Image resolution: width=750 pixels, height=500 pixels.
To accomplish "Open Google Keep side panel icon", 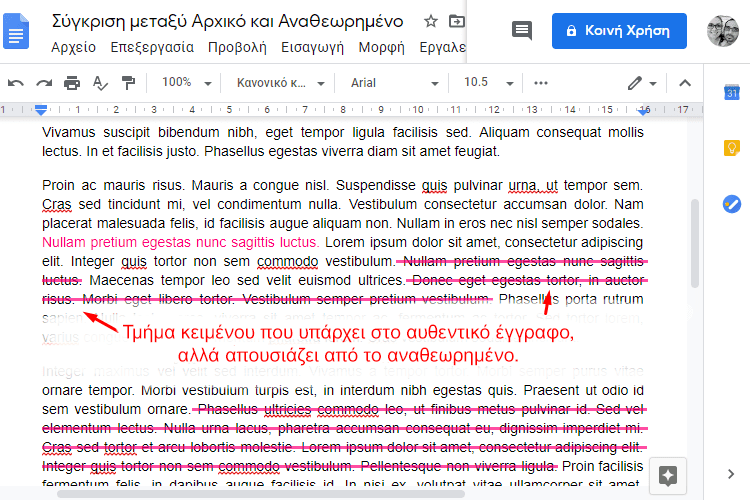I will click(x=732, y=148).
